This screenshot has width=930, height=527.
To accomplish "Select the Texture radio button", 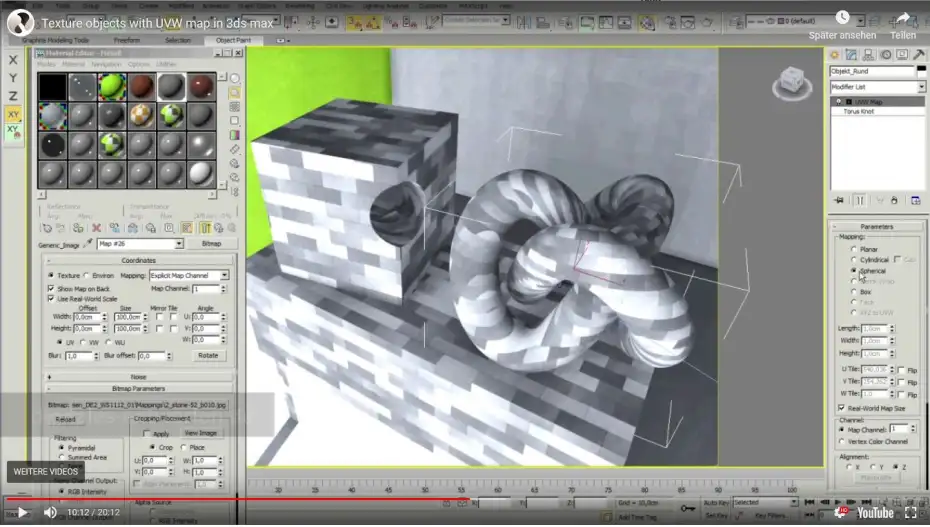I will (x=52, y=276).
